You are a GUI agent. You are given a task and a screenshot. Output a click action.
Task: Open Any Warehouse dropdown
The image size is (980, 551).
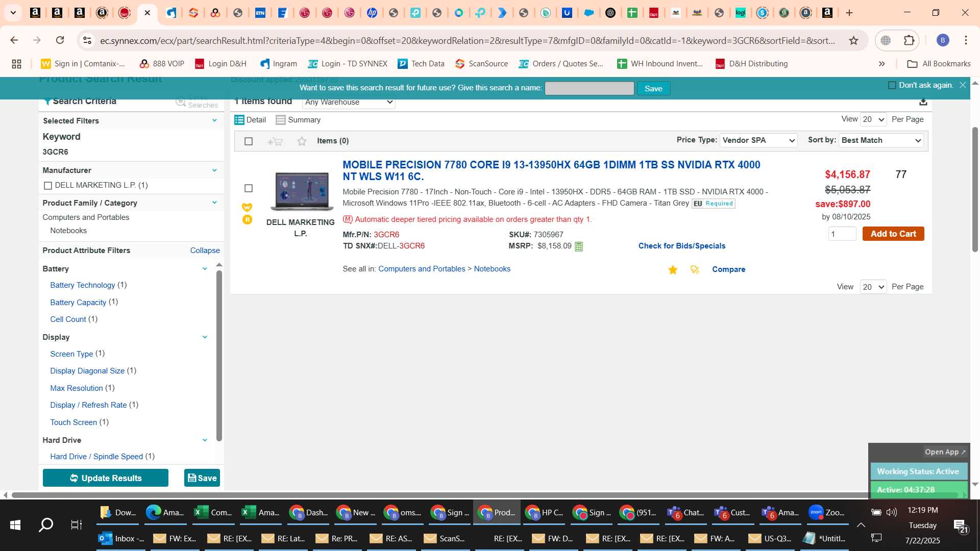pyautogui.click(x=349, y=102)
